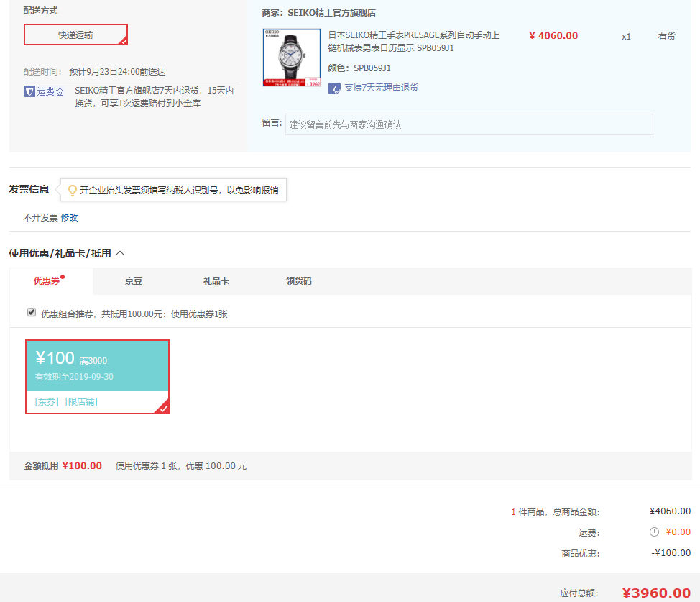Click the 运费险 shield icon

point(29,91)
